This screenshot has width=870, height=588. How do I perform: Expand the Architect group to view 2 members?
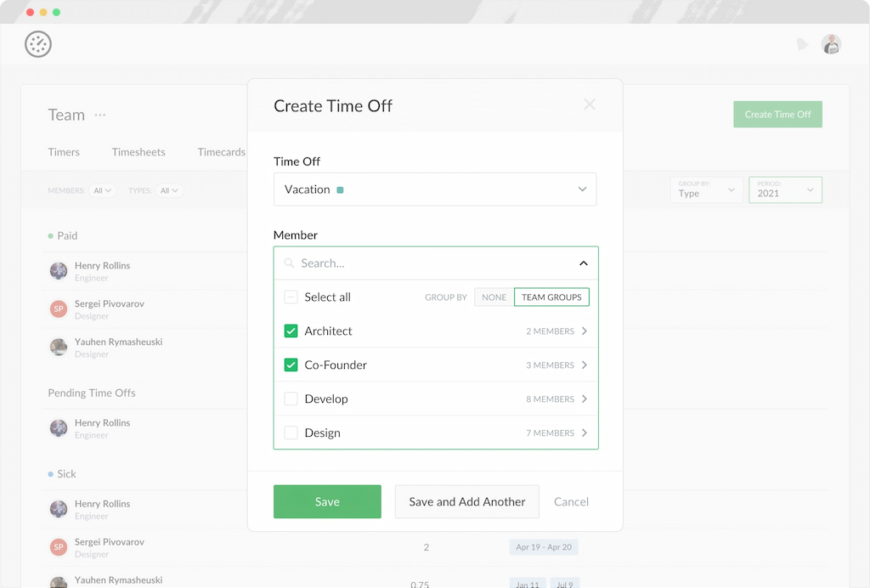pos(585,331)
